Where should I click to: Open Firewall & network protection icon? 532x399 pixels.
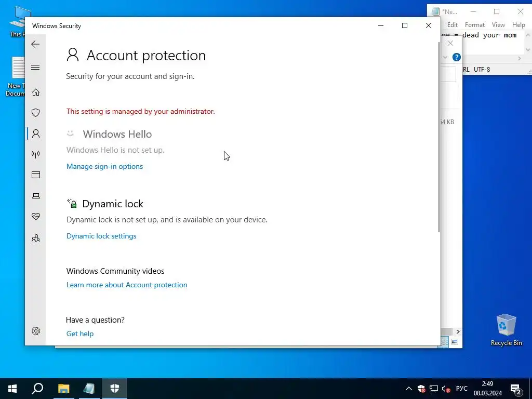(x=36, y=154)
